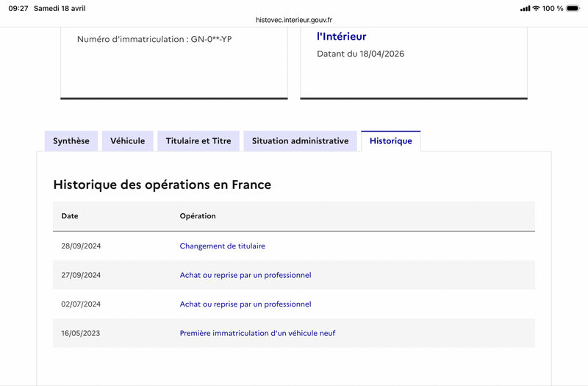Click the Opération column header
Image resolution: width=588 pixels, height=386 pixels.
(198, 216)
